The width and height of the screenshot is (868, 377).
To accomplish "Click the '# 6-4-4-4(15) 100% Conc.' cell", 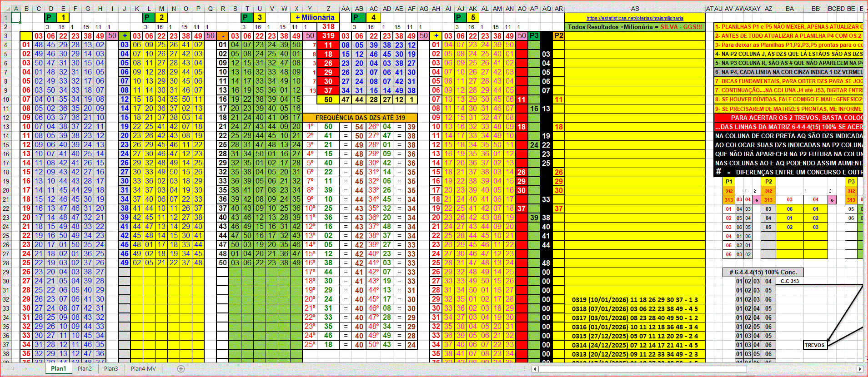I will pyautogui.click(x=763, y=272).
